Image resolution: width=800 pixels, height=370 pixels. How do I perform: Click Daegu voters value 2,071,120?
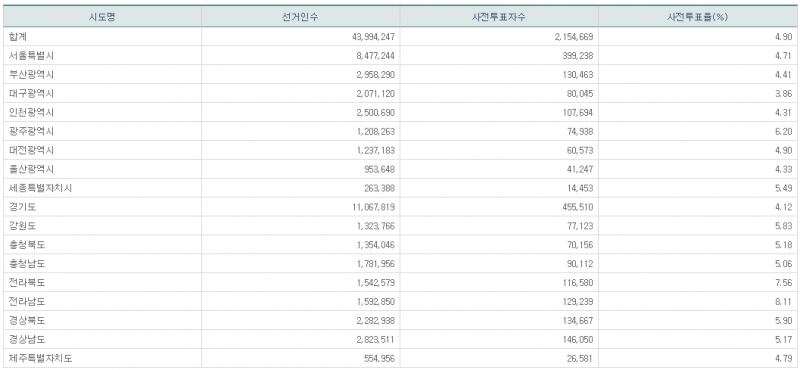coord(375,93)
